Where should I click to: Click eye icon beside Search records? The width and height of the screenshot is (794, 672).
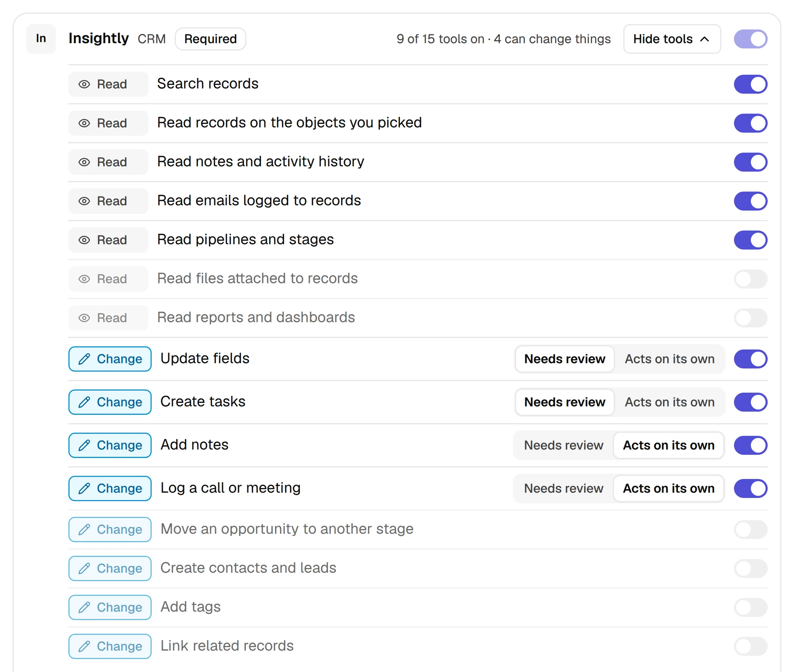(84, 84)
